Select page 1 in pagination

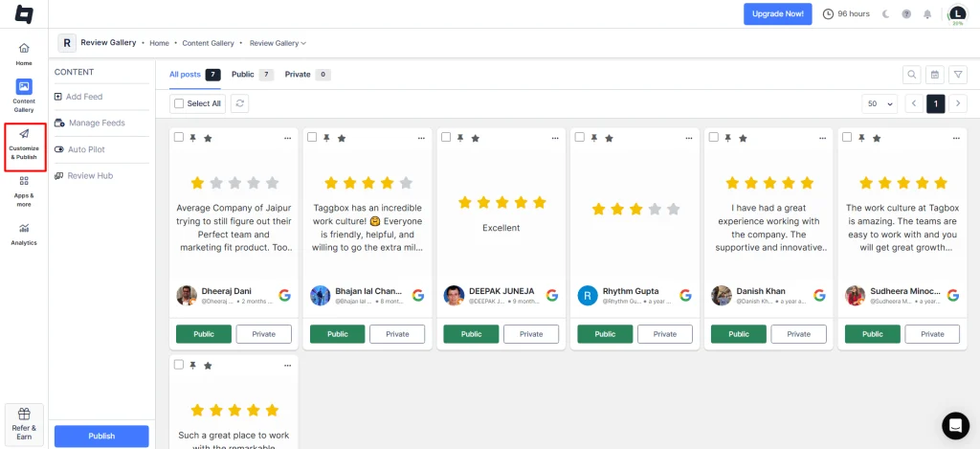coord(936,103)
